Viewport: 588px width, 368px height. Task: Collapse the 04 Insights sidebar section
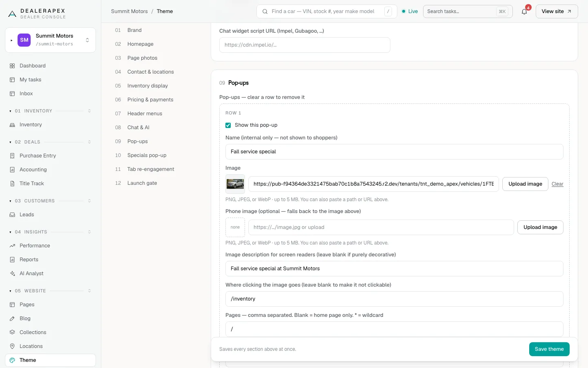pyautogui.click(x=50, y=232)
